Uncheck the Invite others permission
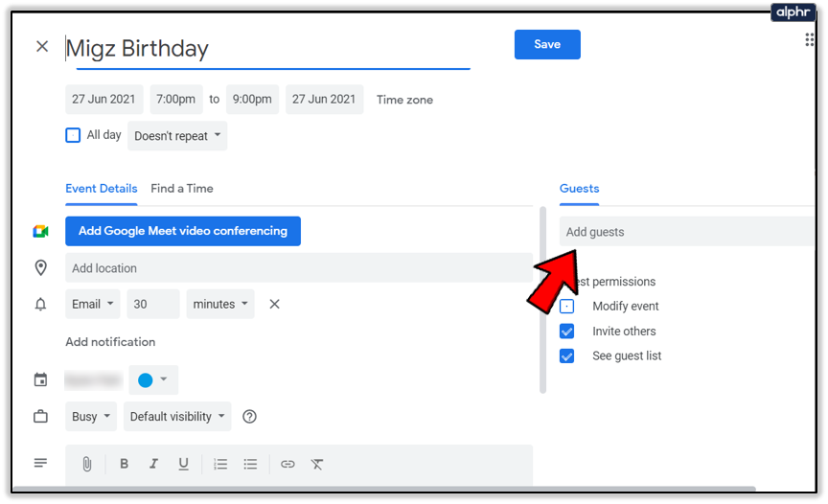This screenshot has width=828, height=504. 567,332
